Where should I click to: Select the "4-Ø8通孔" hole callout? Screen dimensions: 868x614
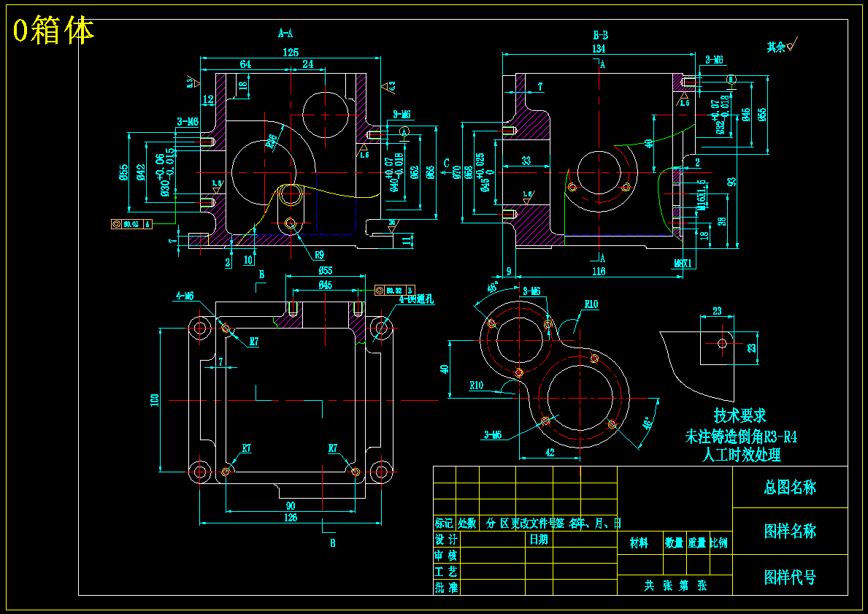(x=416, y=299)
